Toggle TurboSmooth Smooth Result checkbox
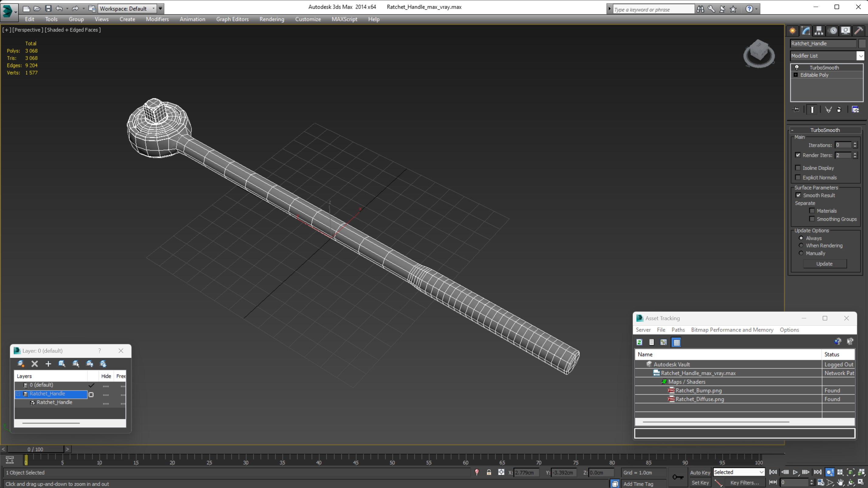868x488 pixels. [x=798, y=195]
